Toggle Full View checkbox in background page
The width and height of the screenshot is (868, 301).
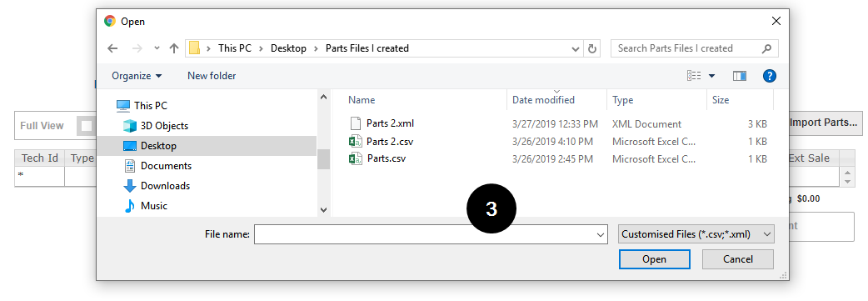87,126
